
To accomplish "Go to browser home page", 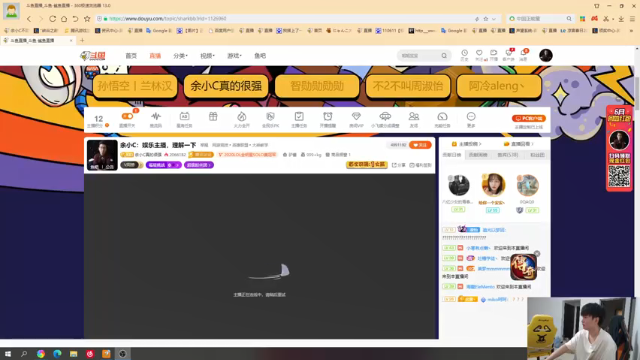I will coord(64,19).
